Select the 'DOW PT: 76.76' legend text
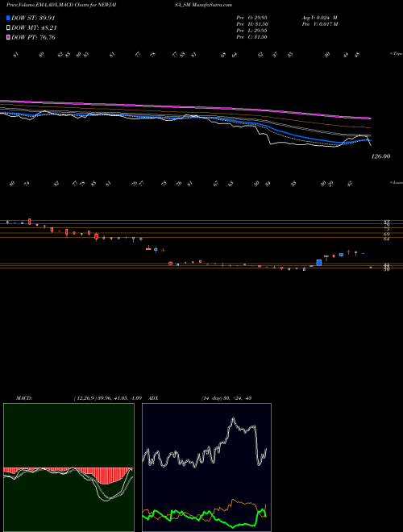403x532 pixels. 33,37
